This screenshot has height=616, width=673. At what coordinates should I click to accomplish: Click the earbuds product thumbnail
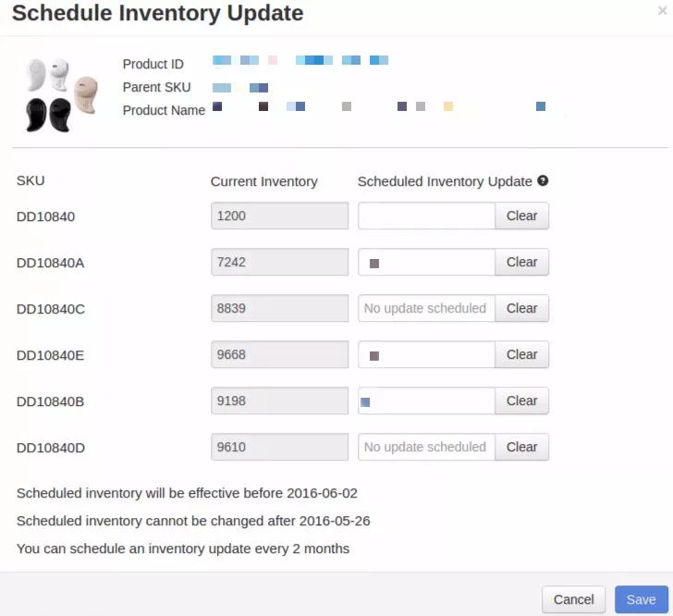click(x=60, y=94)
